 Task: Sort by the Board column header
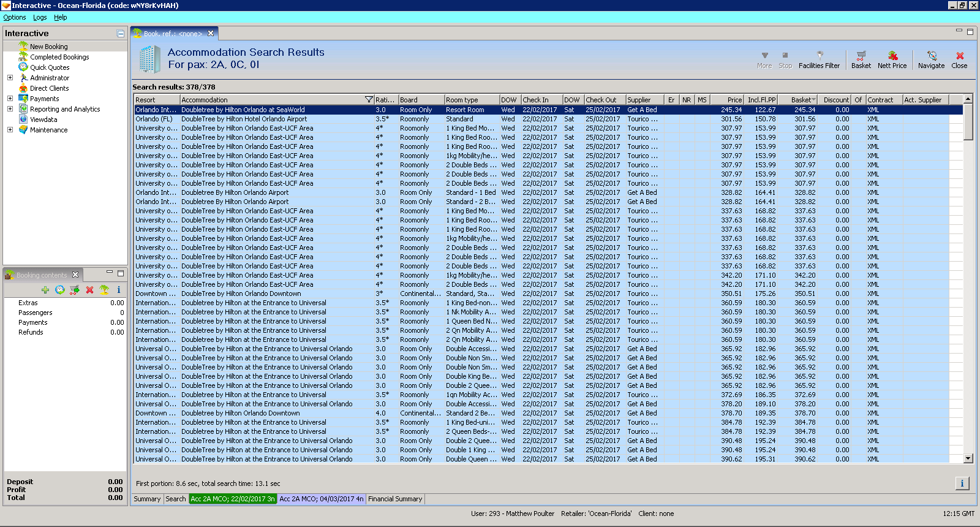tap(421, 100)
